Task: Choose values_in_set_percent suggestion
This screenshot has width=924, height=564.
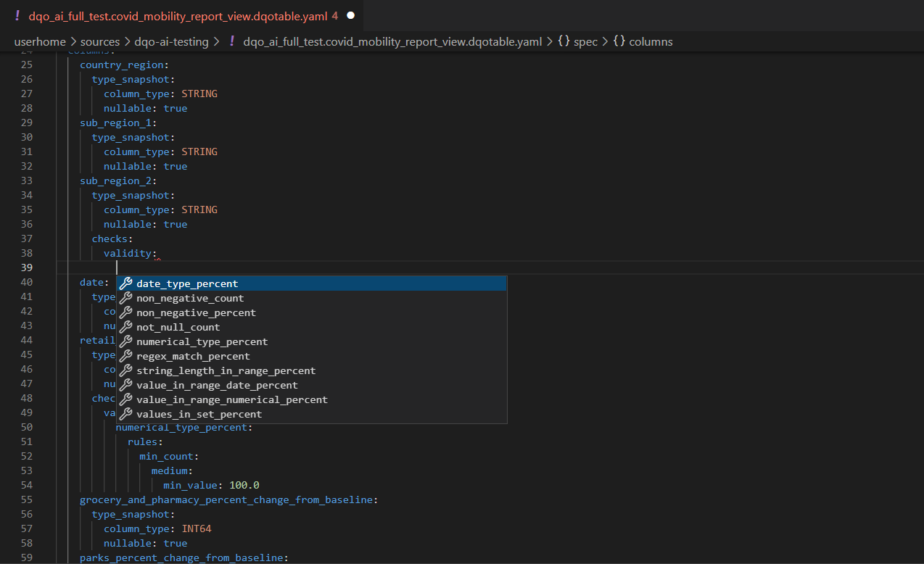Action: (x=311, y=414)
